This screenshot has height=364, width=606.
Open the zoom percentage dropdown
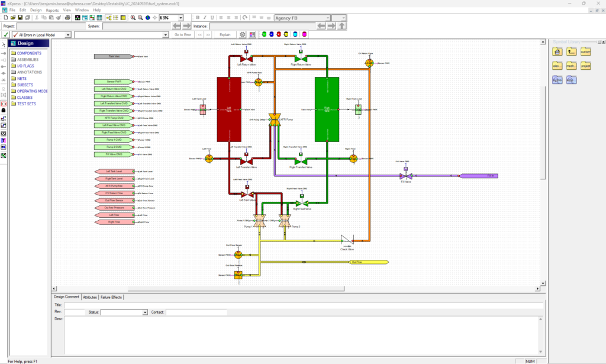[180, 18]
